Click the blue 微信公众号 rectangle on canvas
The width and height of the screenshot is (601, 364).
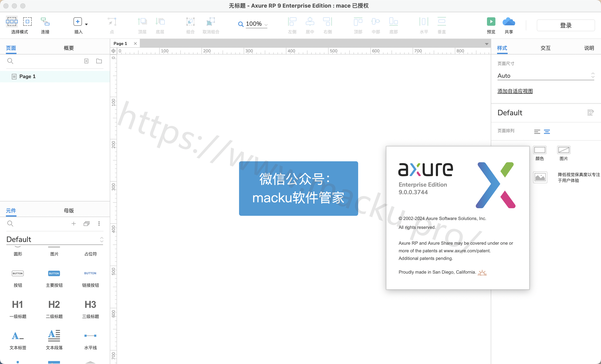pyautogui.click(x=299, y=189)
